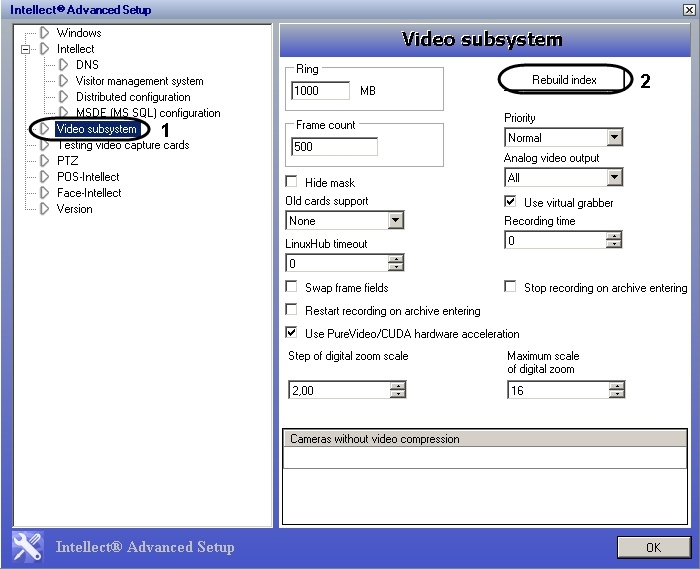Click the Rebuild index button
The image size is (700, 569).
click(564, 80)
